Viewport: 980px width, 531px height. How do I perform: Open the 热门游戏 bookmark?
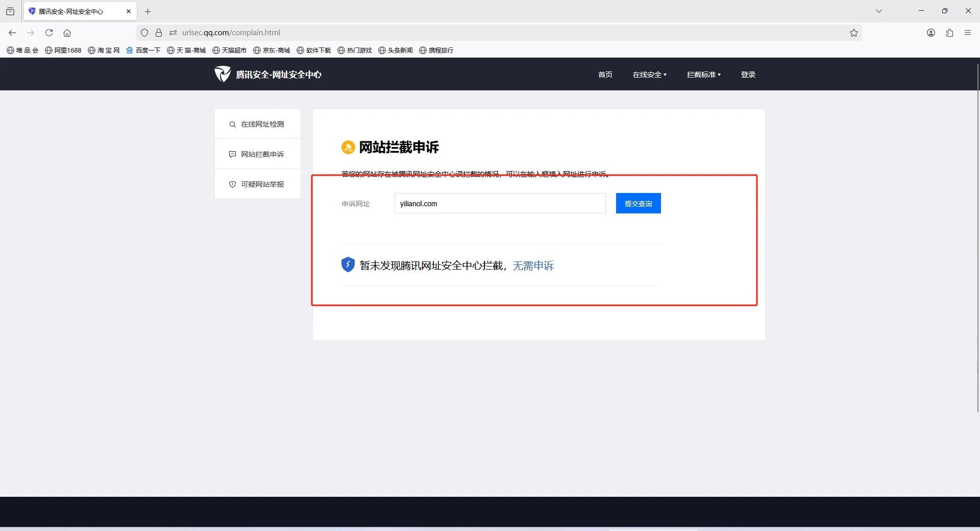tap(355, 50)
